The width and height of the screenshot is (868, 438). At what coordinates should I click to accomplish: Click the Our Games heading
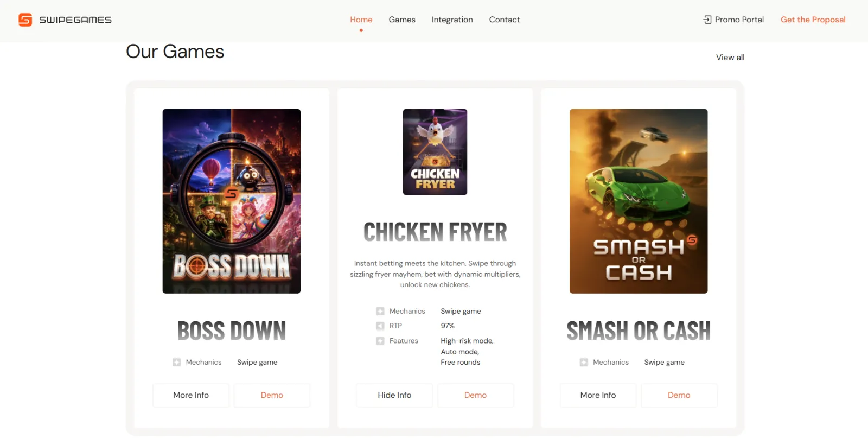coord(175,52)
